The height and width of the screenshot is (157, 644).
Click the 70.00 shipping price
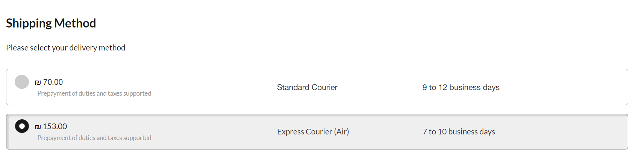pyautogui.click(x=53, y=82)
